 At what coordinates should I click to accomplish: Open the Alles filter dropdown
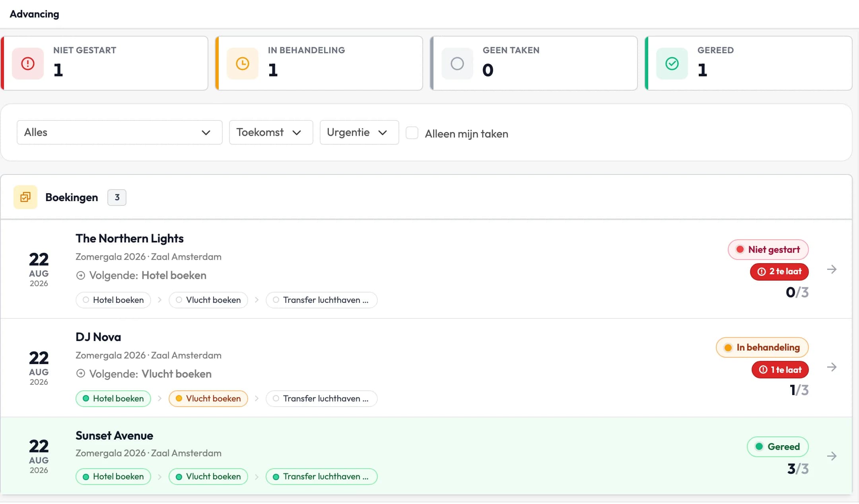coord(120,132)
